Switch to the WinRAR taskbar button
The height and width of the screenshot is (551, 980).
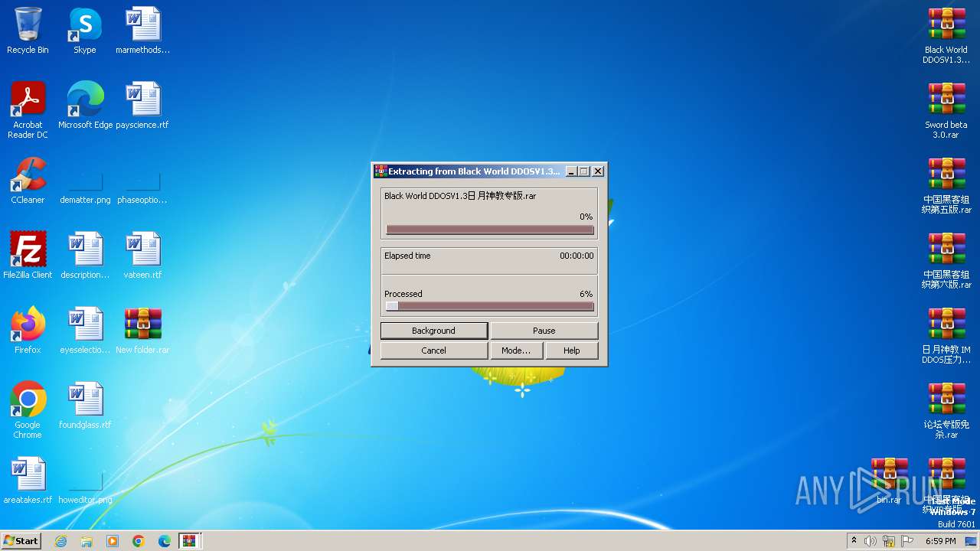190,541
